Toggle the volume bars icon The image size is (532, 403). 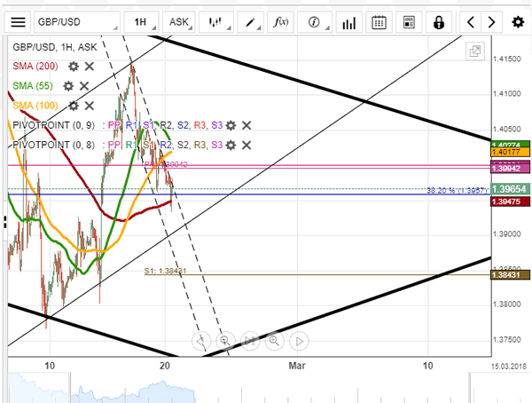coord(348,21)
